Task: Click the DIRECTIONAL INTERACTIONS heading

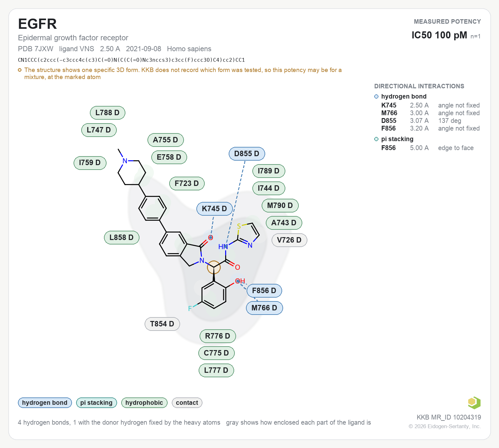Action: 419,86
